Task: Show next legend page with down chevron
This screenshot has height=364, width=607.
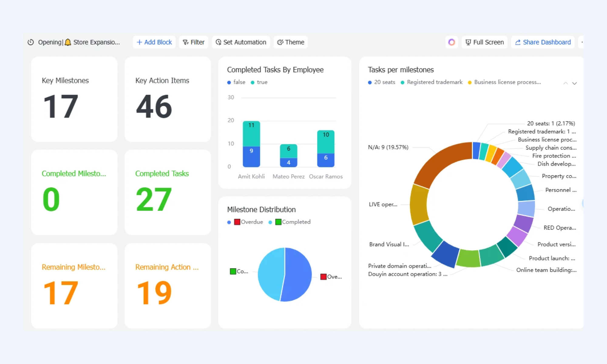Action: pyautogui.click(x=575, y=83)
